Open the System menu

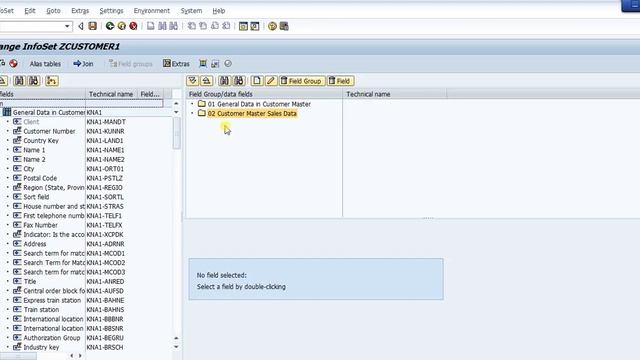tap(191, 11)
